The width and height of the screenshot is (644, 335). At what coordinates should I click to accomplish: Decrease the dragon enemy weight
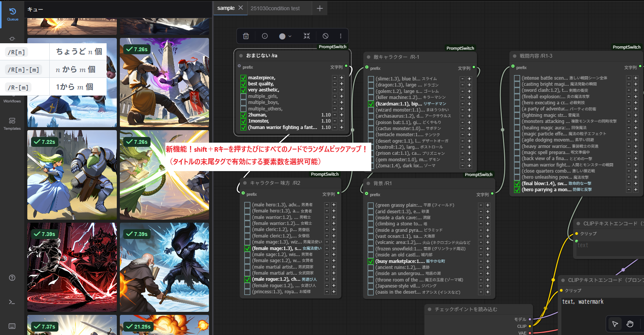point(462,85)
